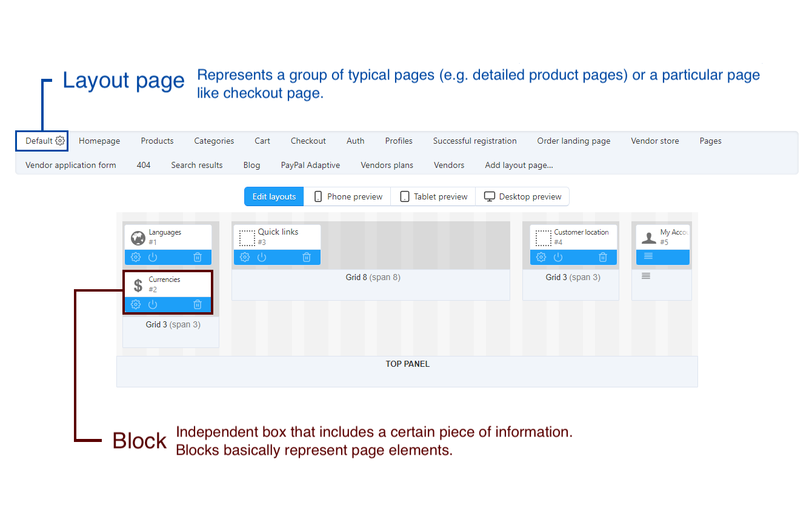The width and height of the screenshot is (812, 522).
Task: Click Add layout page... link
Action: click(x=519, y=165)
